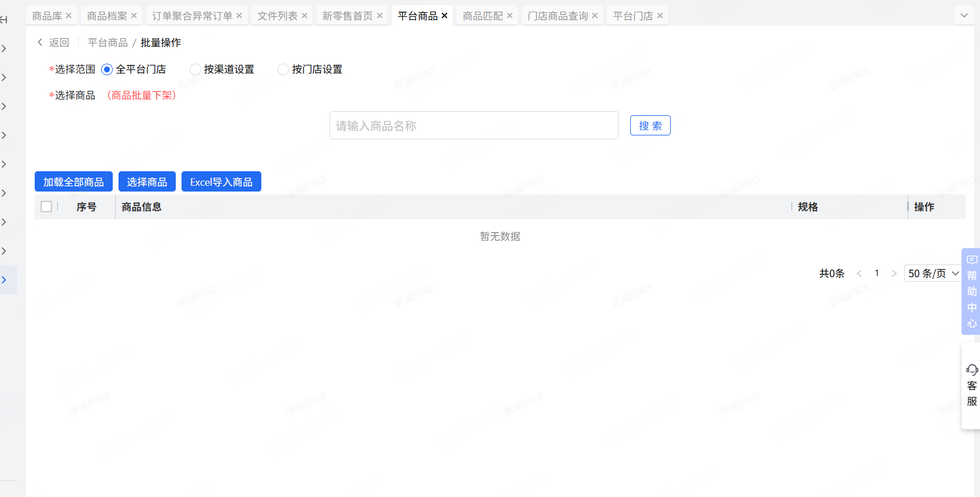This screenshot has width=980, height=497.
Task: Open the 50 条/页 page size dropdown
Action: point(933,273)
